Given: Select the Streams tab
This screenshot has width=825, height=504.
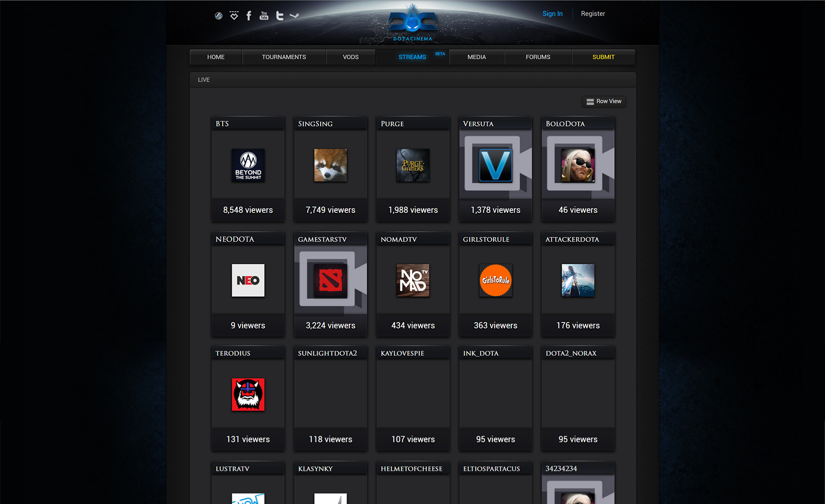Looking at the screenshot, I should click(412, 57).
